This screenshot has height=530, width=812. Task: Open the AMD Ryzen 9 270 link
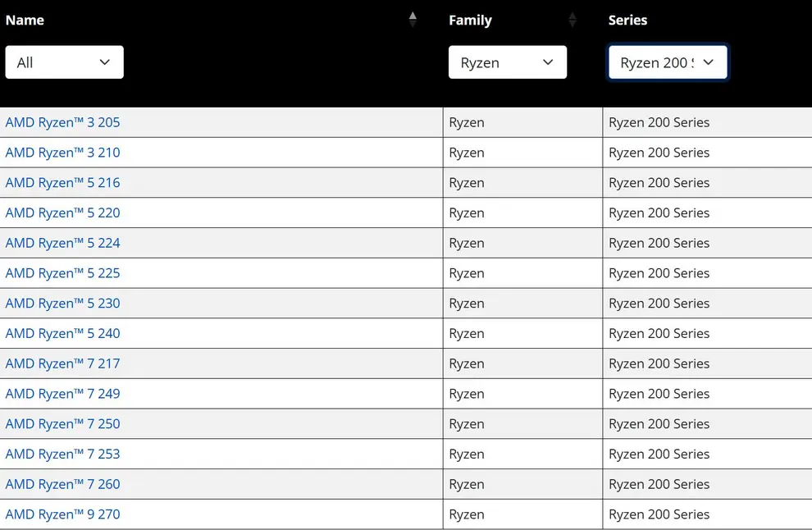point(62,514)
